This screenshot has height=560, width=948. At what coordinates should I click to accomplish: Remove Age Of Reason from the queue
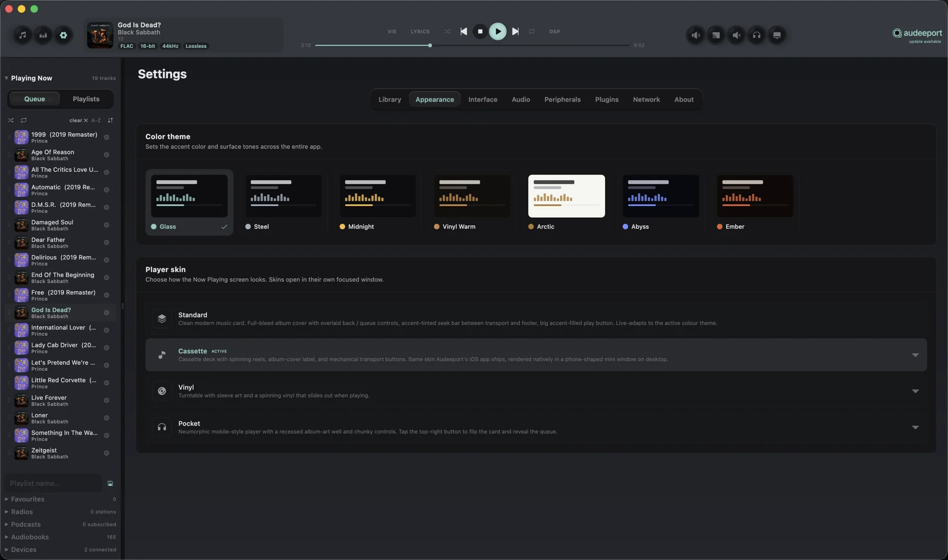[106, 155]
